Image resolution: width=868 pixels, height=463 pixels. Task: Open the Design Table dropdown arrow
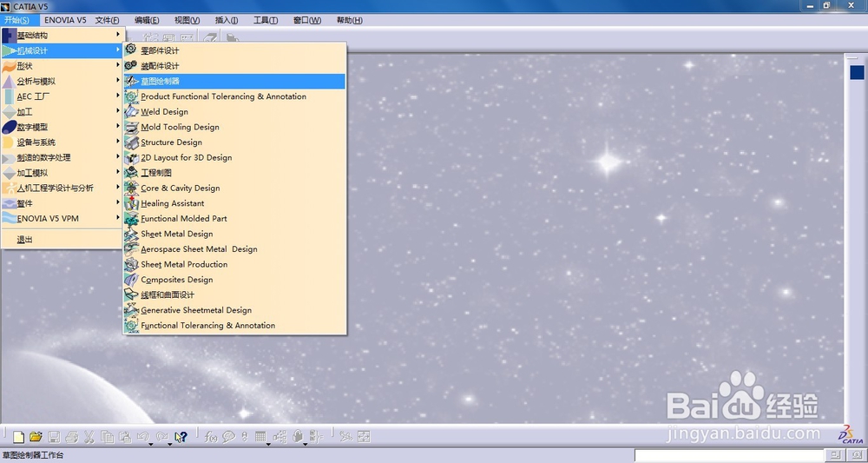click(268, 443)
